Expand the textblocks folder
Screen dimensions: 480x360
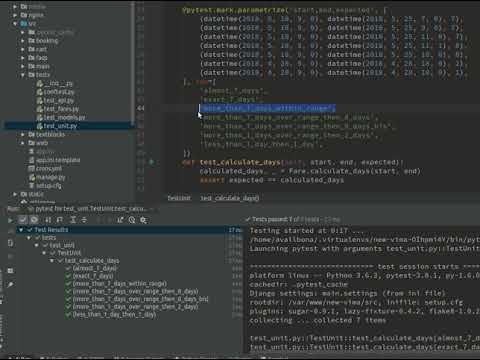23,134
